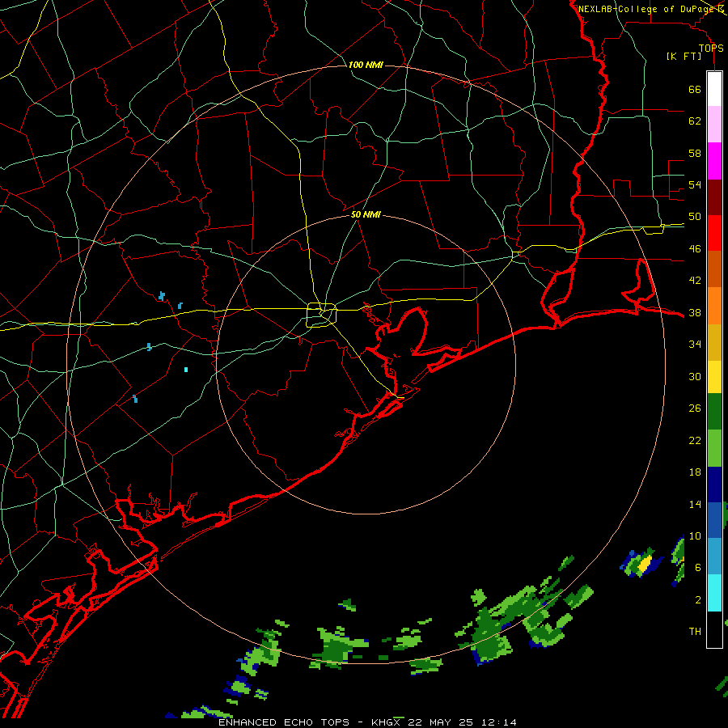
Task: Click the "62" legend value
Action: coord(695,121)
